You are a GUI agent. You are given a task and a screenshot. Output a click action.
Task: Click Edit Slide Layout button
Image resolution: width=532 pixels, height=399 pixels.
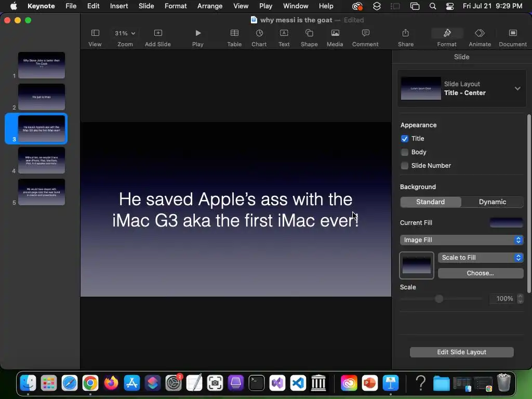click(461, 352)
